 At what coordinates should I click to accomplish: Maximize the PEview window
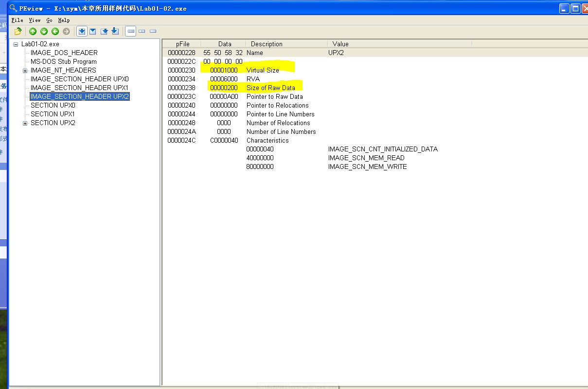coord(575,8)
